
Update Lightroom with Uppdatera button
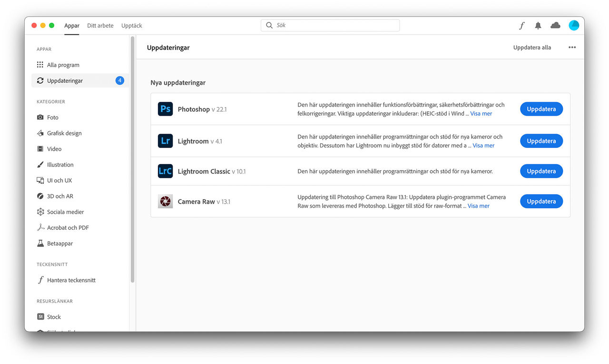click(x=541, y=141)
